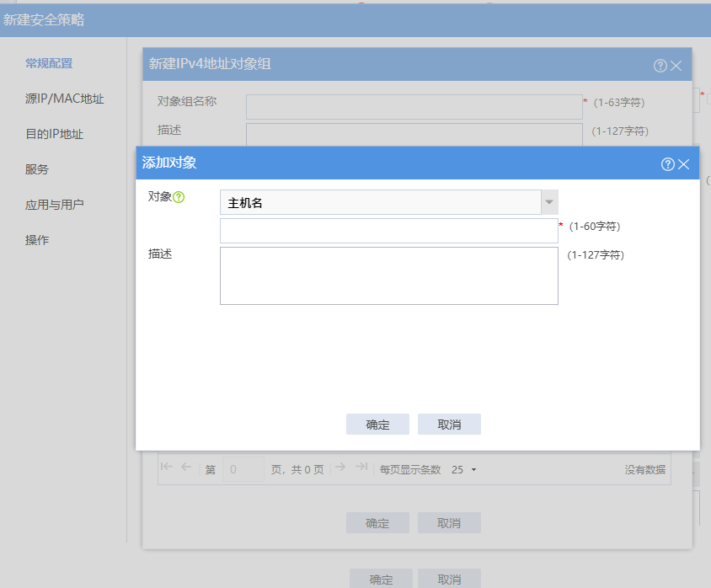711x588 pixels.
Task: Go to the 服务 section
Action: click(37, 169)
